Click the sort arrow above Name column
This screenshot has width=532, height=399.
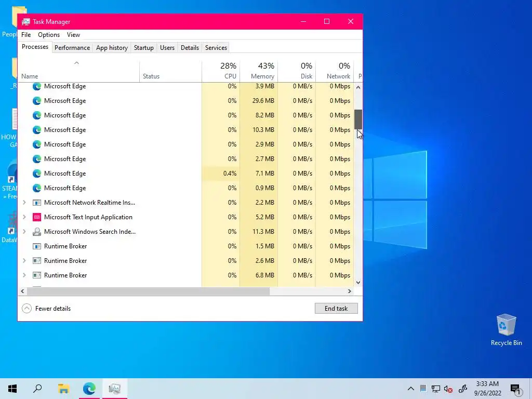(77, 63)
